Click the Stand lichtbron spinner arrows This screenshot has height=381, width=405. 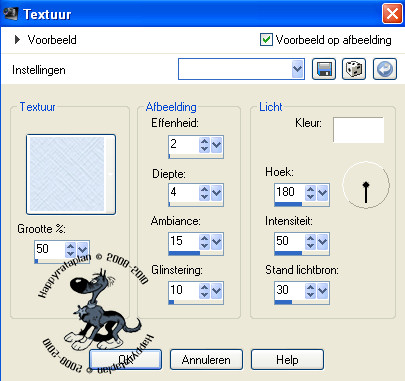point(310,291)
